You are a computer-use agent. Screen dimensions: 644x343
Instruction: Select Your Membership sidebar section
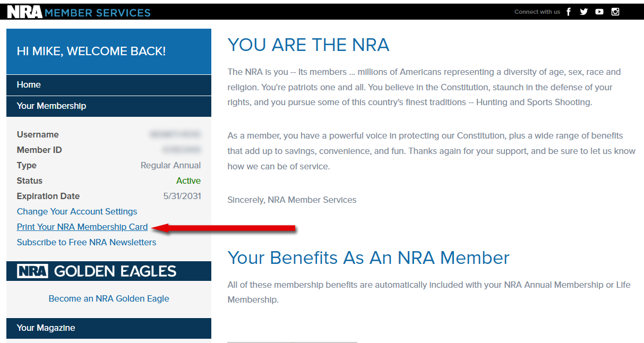pos(51,106)
